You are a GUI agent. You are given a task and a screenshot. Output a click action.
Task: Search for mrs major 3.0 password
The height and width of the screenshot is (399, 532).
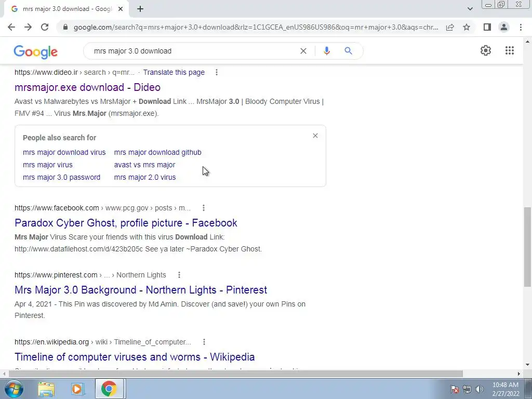pyautogui.click(x=61, y=178)
